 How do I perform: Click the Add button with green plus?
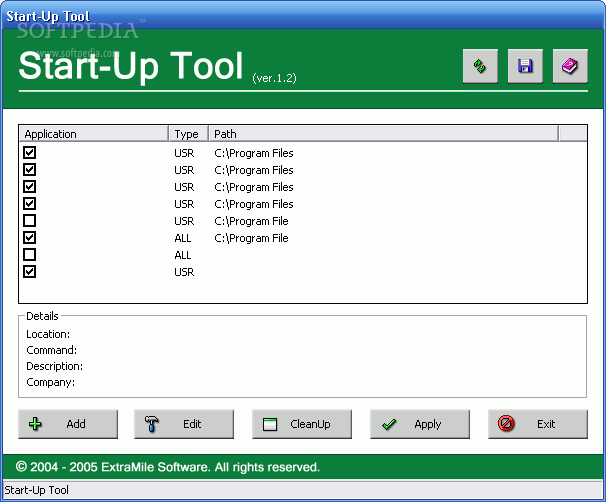tap(68, 424)
